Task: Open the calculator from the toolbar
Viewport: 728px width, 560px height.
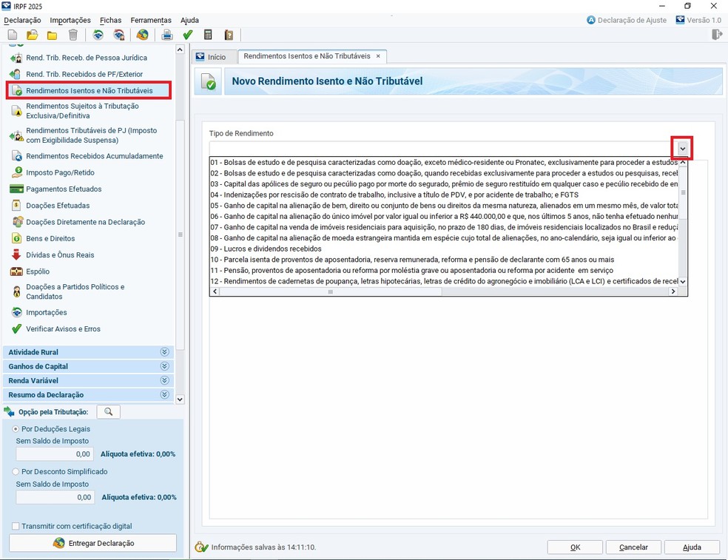Action: (208, 35)
